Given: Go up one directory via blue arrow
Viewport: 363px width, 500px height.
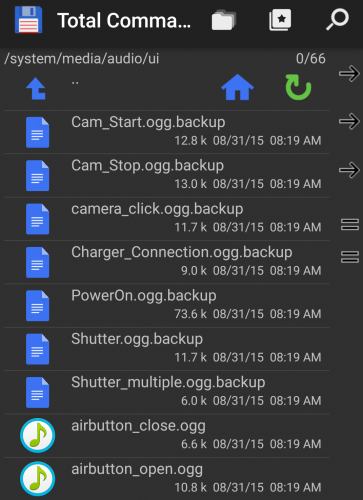Looking at the screenshot, I should pos(36,89).
